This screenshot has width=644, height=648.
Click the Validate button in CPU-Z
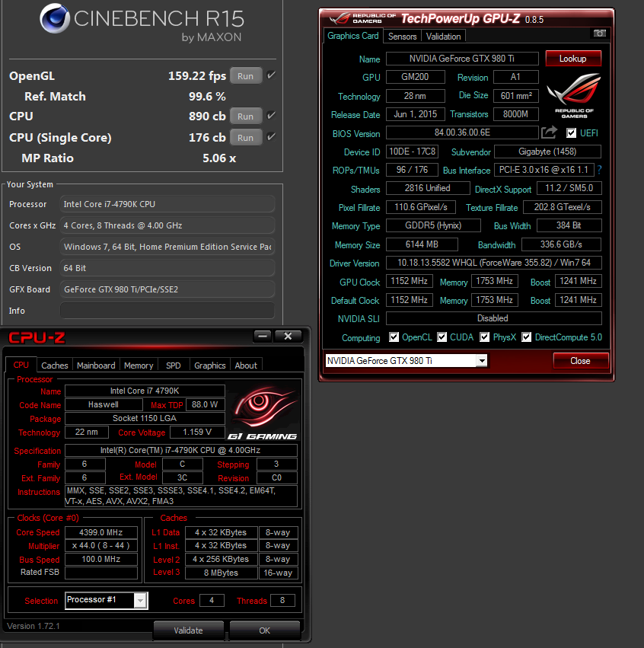coord(188,630)
